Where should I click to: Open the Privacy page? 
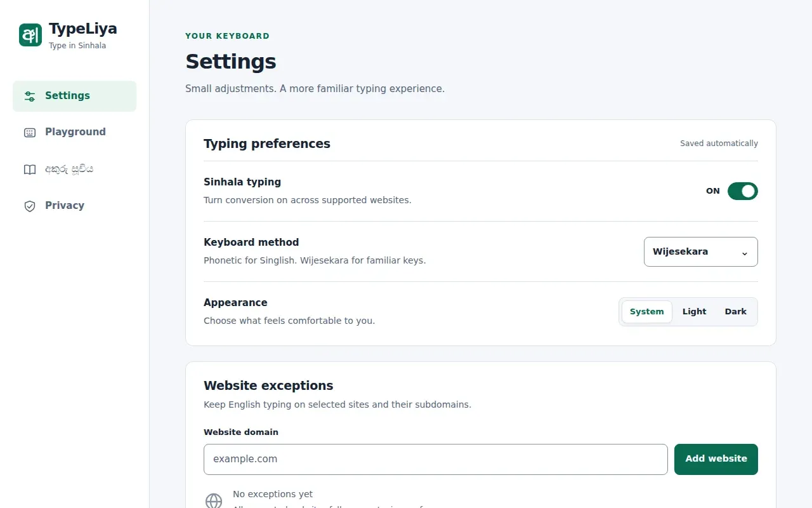74,206
